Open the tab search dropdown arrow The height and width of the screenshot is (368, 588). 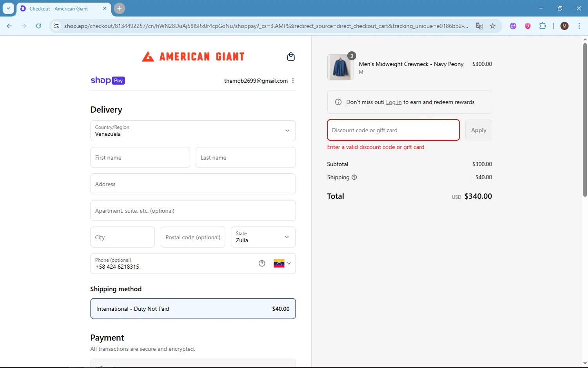click(x=8, y=8)
